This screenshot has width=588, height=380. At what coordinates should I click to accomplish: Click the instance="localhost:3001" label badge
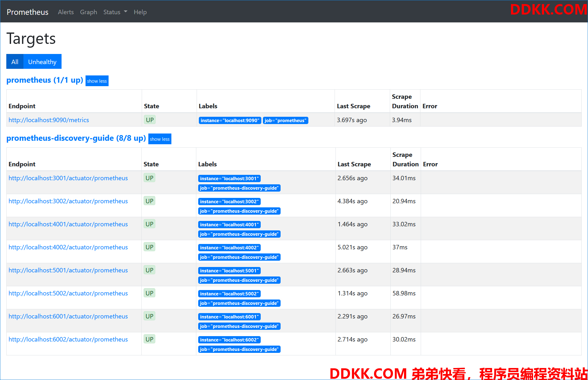(229, 179)
